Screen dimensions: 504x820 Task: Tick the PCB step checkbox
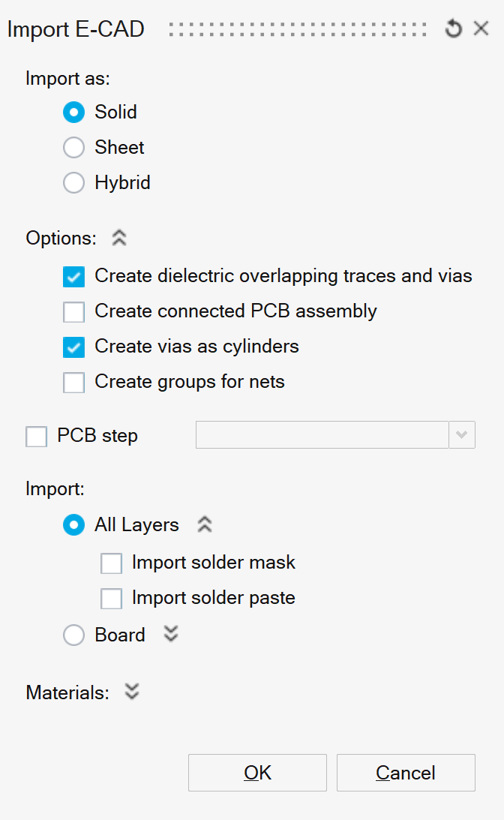point(37,436)
